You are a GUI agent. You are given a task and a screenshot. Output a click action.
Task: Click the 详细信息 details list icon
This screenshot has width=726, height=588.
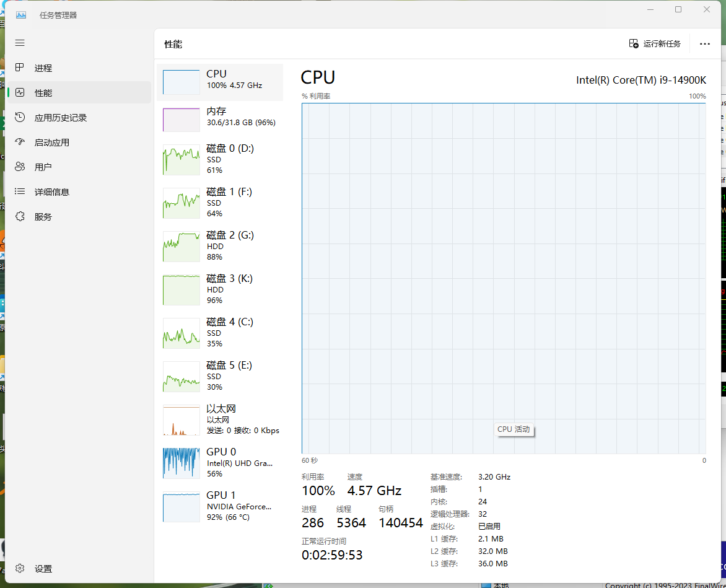(19, 191)
